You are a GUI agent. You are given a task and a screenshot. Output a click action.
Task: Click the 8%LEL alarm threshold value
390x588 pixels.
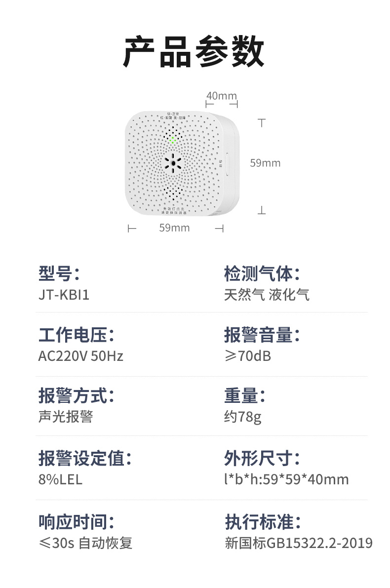60,479
